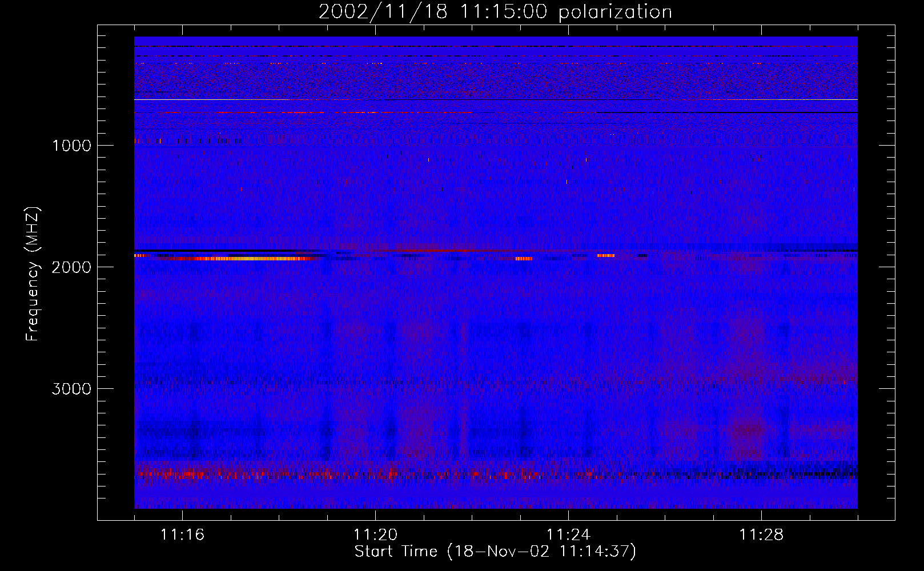This screenshot has width=924, height=571.
Task: Click the 1000 frequency tick label
Action: (x=72, y=146)
